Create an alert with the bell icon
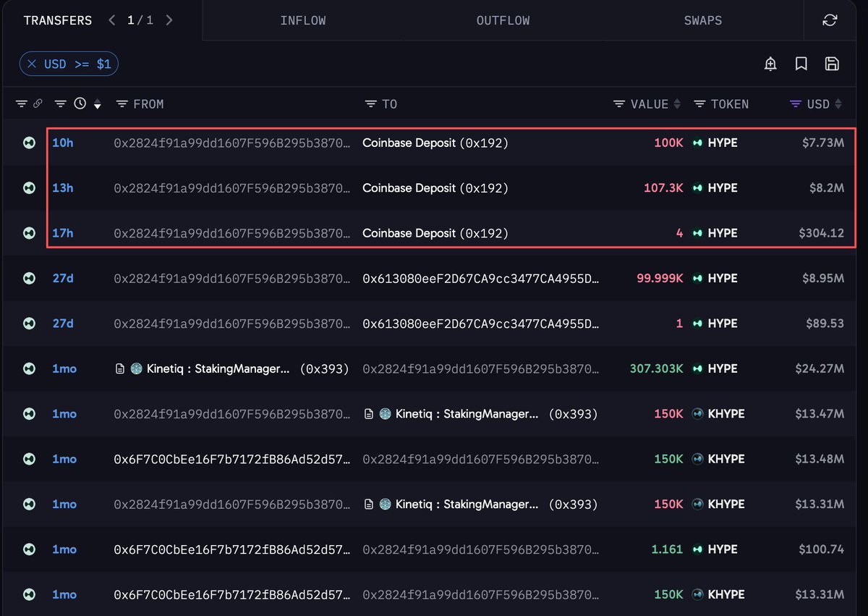This screenshot has height=616, width=868. coord(770,64)
